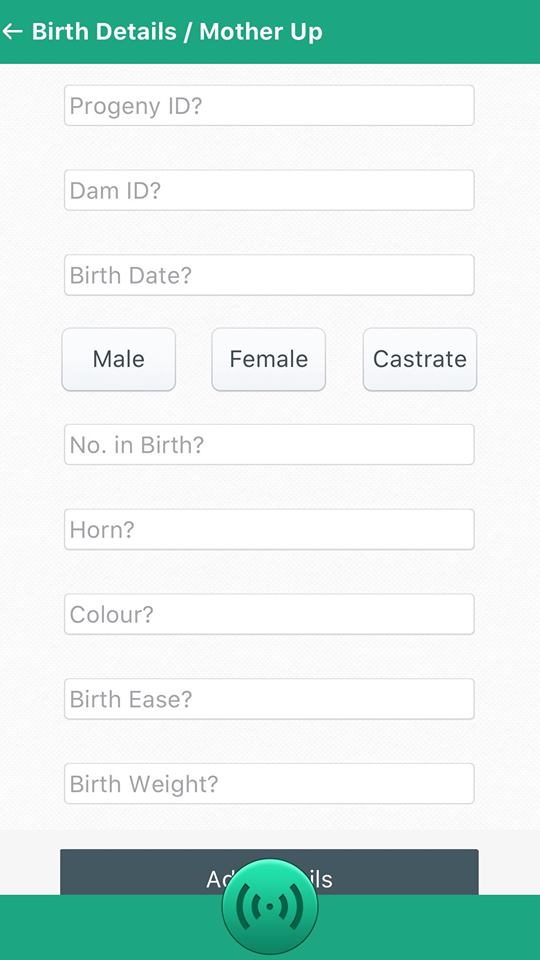Pick the Castrate sex option

(x=420, y=359)
